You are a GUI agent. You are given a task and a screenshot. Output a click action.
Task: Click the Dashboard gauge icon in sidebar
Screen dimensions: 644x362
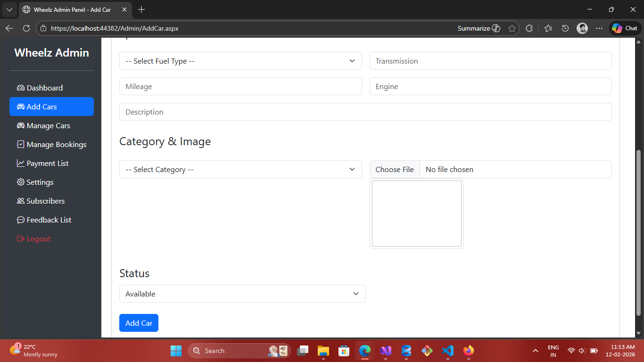click(x=20, y=88)
